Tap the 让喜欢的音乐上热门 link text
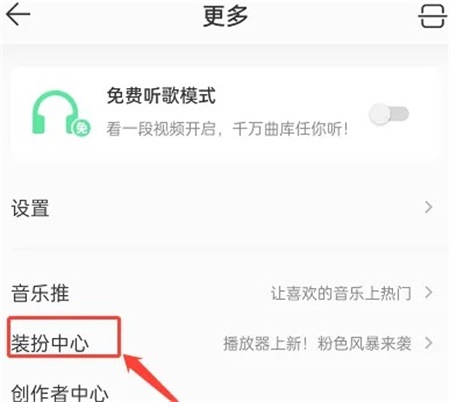The width and height of the screenshot is (450, 402). click(341, 293)
